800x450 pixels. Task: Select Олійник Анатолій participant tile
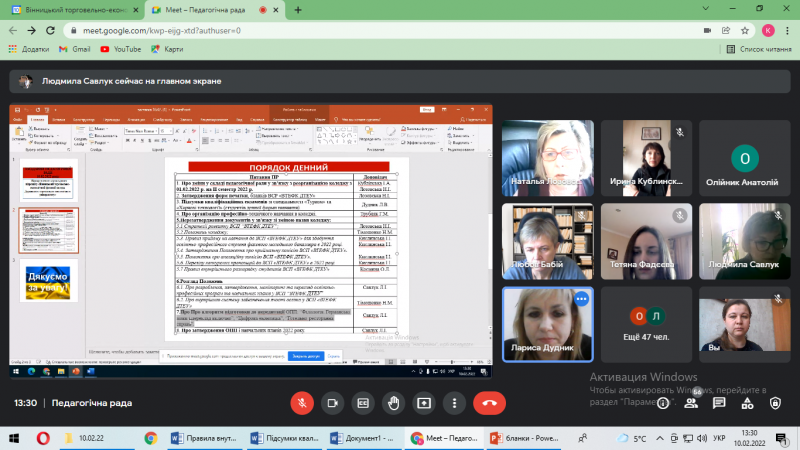pyautogui.click(x=744, y=158)
